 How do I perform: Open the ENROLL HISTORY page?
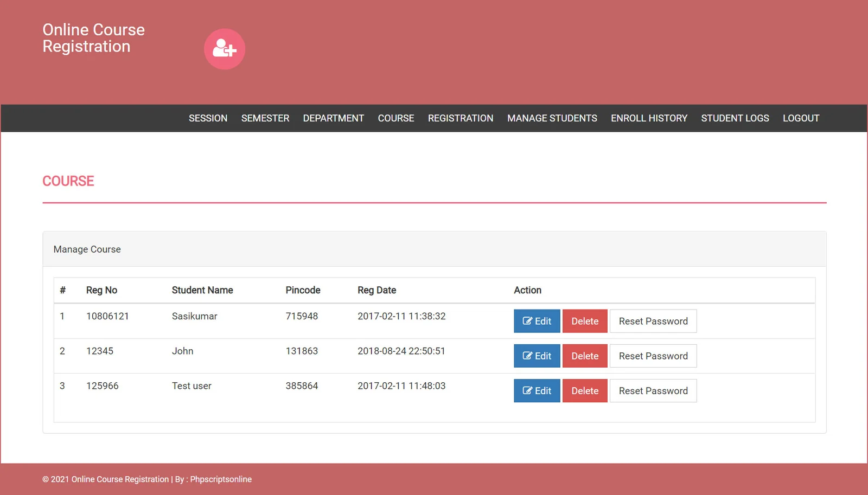click(x=649, y=118)
